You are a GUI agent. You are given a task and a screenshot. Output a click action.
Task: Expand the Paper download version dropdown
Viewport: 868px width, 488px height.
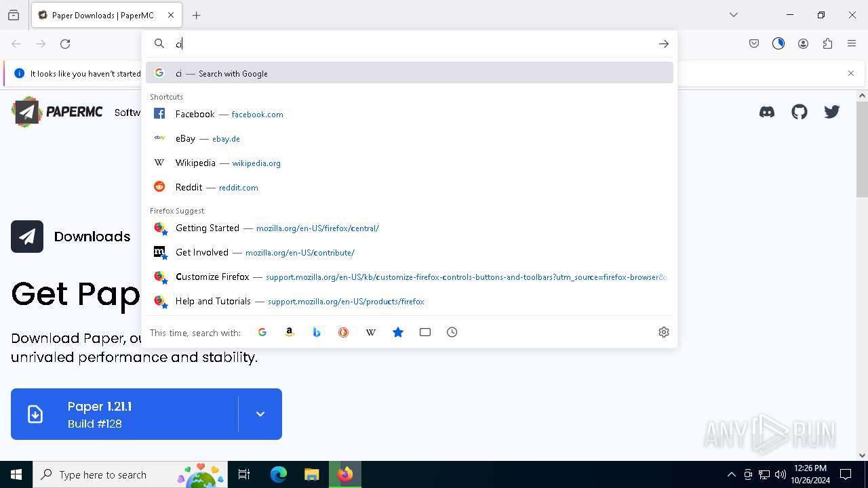click(260, 414)
